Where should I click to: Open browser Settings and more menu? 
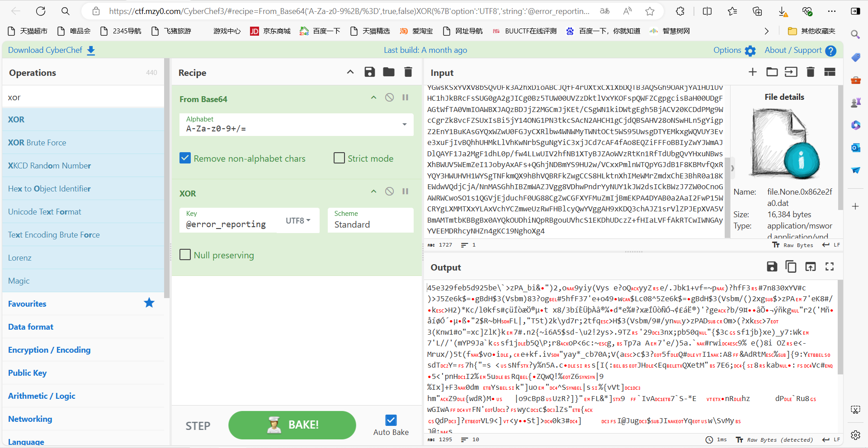(x=832, y=11)
